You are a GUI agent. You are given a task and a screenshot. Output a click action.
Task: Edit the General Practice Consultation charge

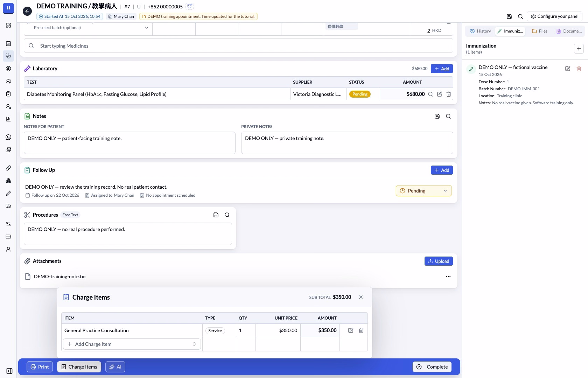(351, 330)
